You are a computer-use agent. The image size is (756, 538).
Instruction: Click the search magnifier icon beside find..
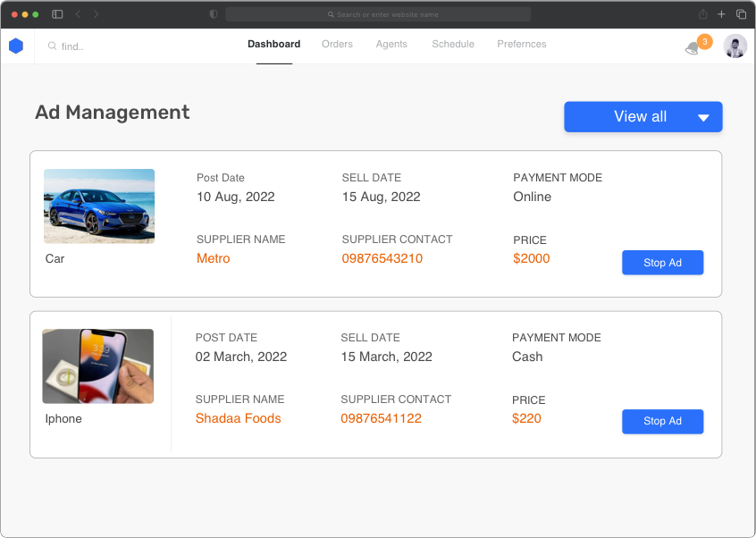52,46
